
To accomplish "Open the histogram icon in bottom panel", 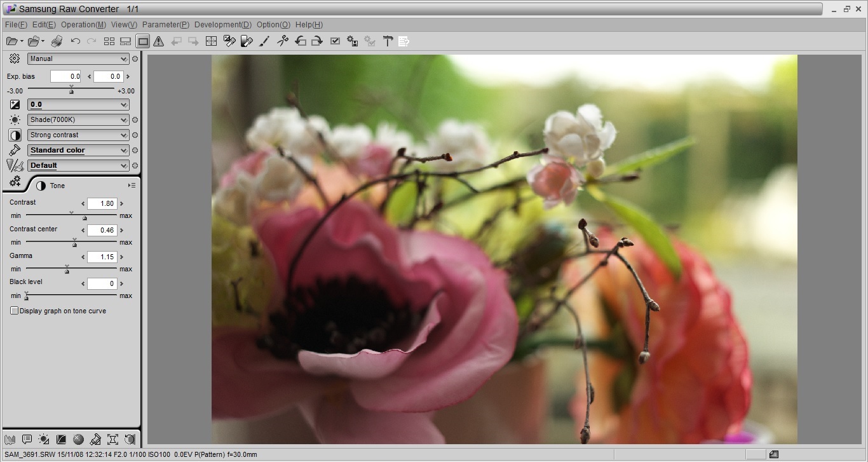I will [10, 439].
